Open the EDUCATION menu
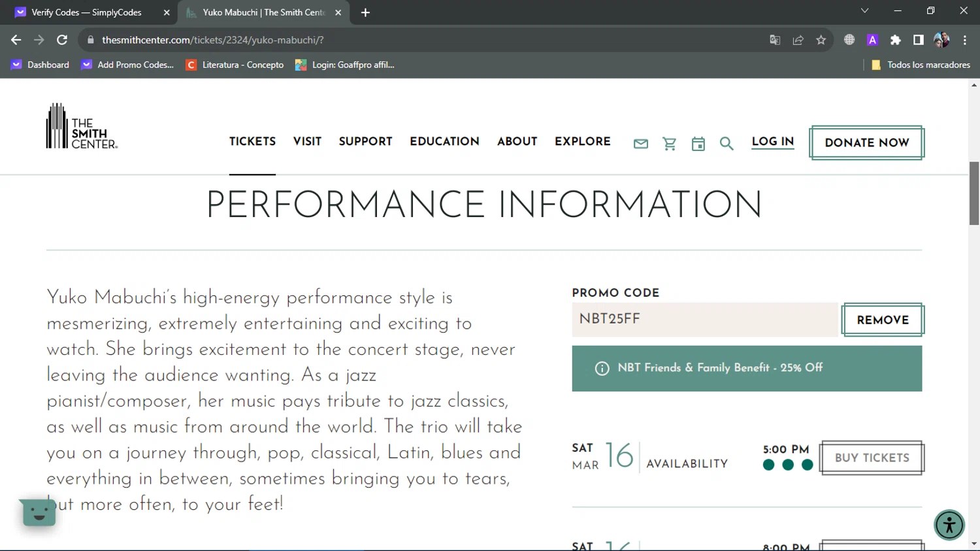Image resolution: width=980 pixels, height=551 pixels. (x=444, y=141)
